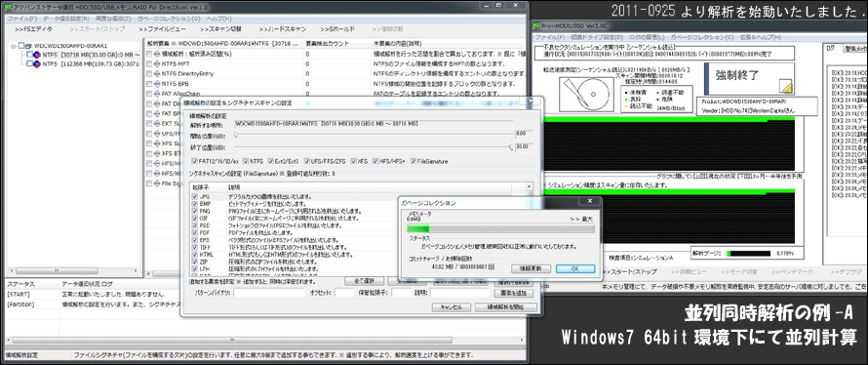868x365 pixels.
Task: Click the メモリメータ green progress bar
Action: pos(500,228)
